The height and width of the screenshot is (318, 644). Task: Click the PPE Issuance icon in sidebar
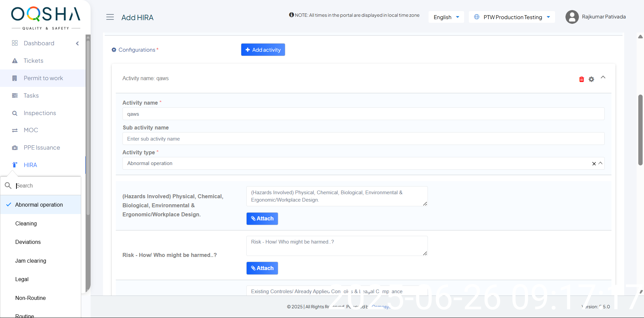(x=15, y=148)
